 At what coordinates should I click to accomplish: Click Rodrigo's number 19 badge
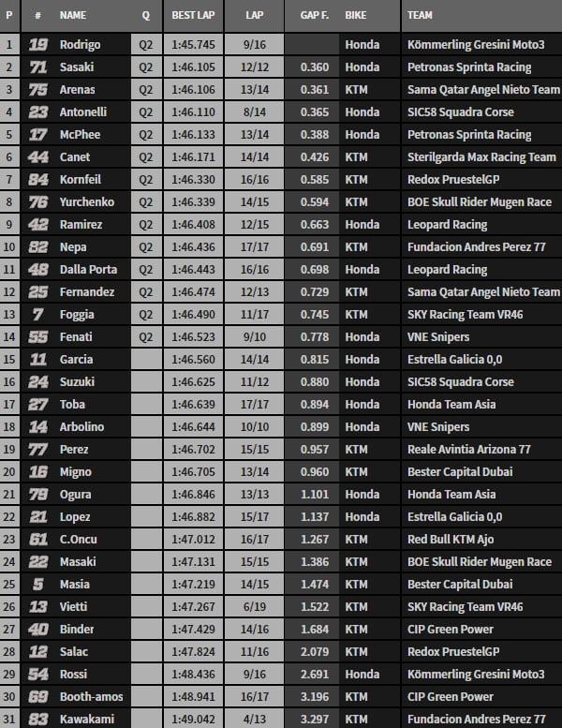[37, 45]
